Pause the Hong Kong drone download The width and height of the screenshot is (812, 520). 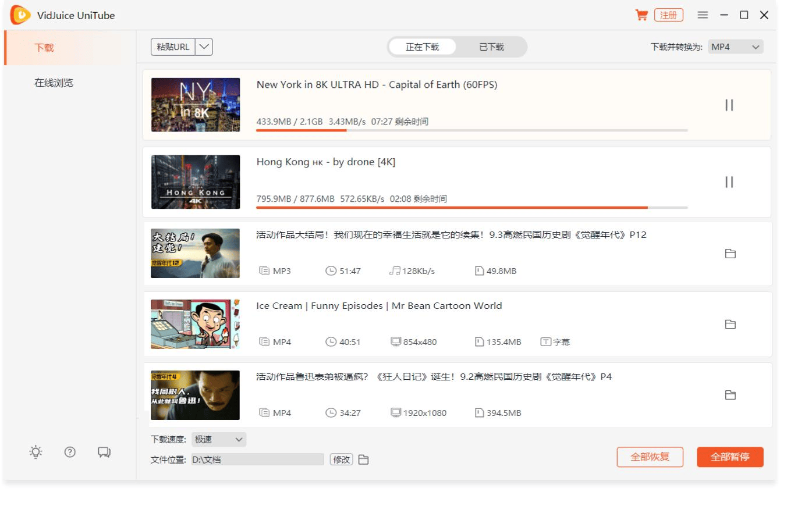(729, 183)
